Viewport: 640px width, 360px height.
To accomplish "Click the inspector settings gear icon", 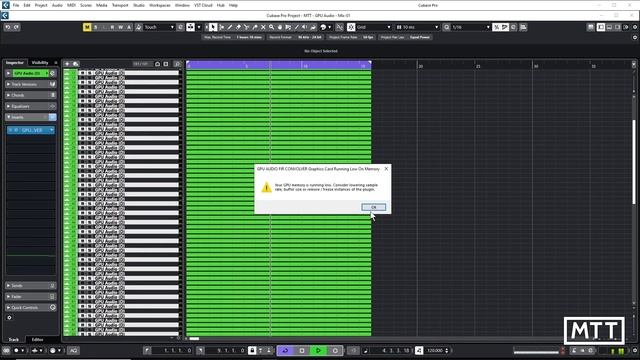I will [x=9, y=318].
